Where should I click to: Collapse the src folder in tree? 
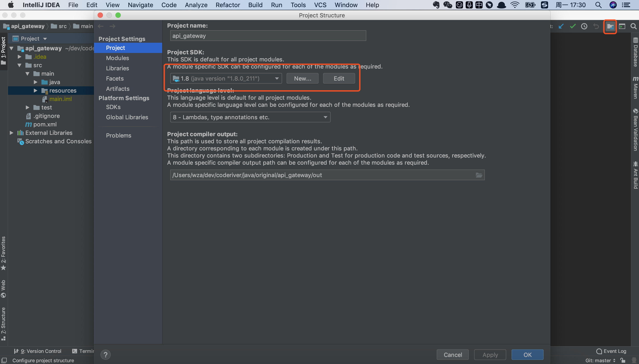(20, 65)
